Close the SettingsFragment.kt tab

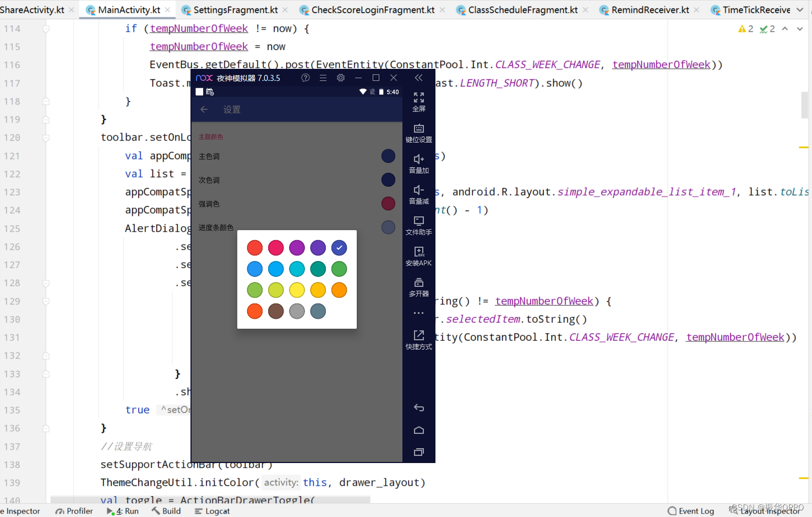pos(285,10)
